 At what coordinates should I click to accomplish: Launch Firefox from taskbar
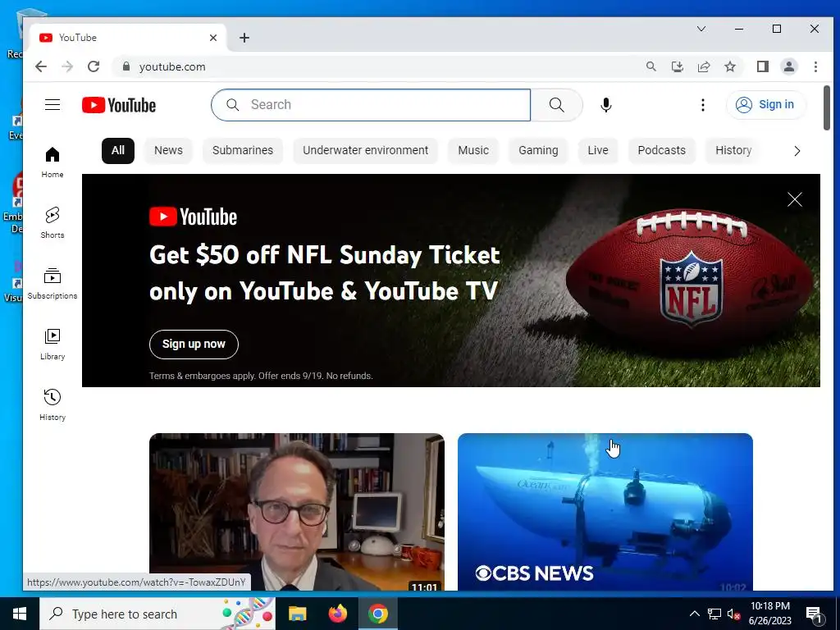pyautogui.click(x=337, y=614)
